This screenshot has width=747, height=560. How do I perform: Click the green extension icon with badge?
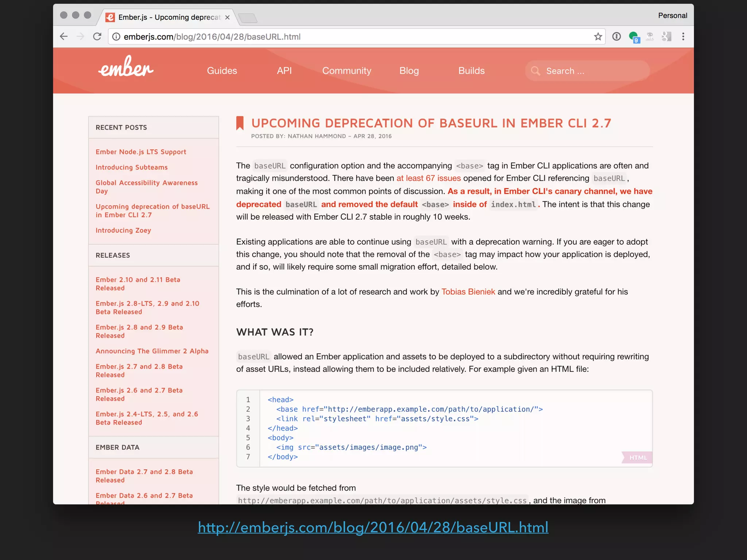pos(634,36)
